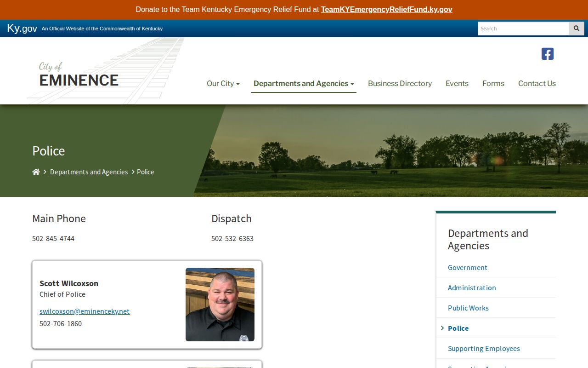This screenshot has height=368, width=588.
Task: Open the Contact Us menu item
Action: pyautogui.click(x=537, y=83)
